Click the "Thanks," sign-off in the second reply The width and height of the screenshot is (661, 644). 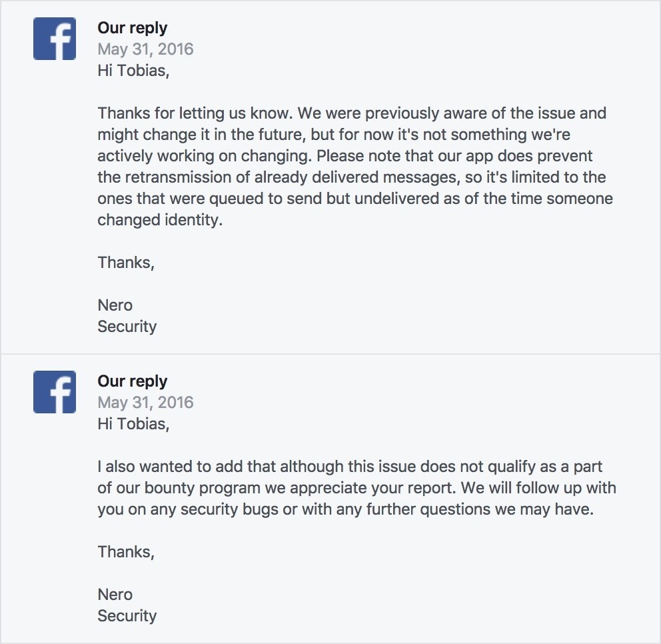click(x=126, y=552)
